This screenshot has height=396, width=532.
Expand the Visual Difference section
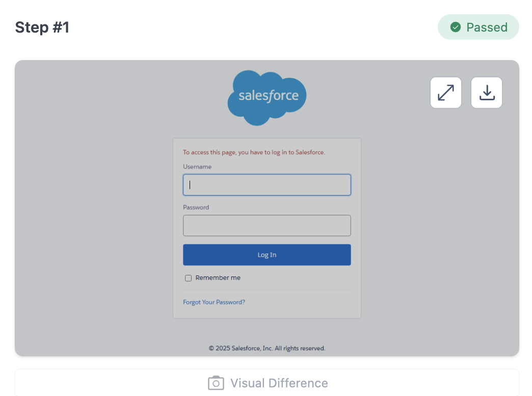pyautogui.click(x=267, y=383)
